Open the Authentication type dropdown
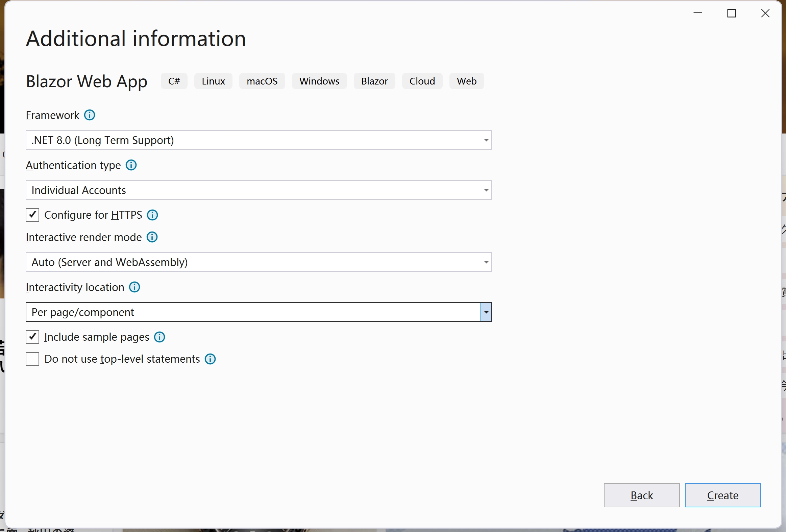The image size is (786, 532). pyautogui.click(x=259, y=190)
